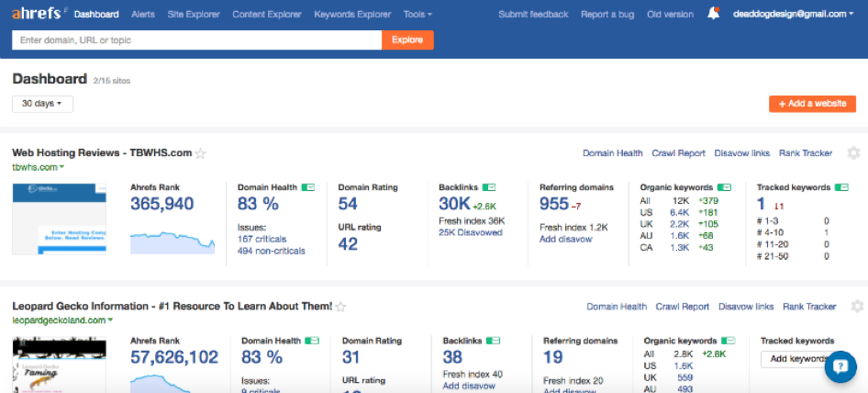Viewport: 868px width, 393px height.
Task: Click 12K All organic keywords for TBWHS
Action: 681,201
